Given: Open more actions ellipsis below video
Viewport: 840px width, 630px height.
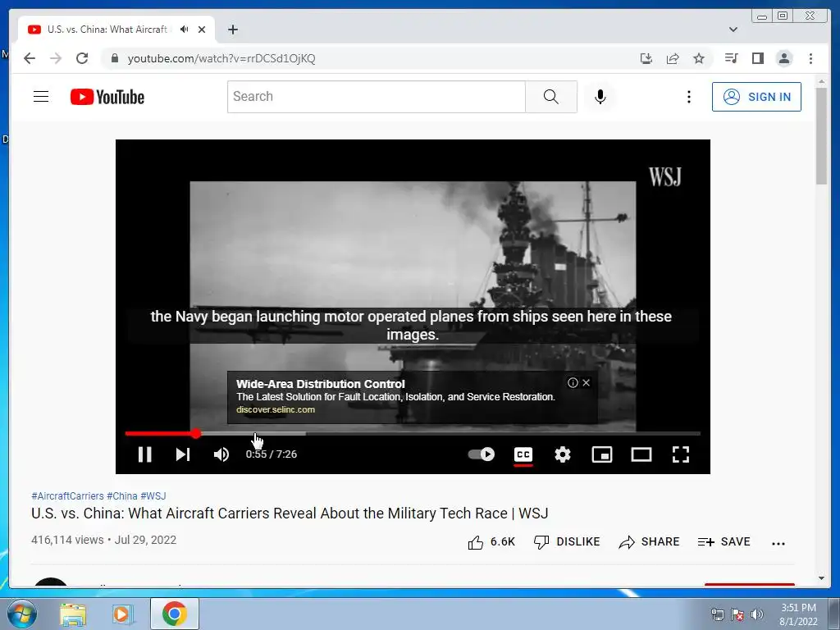Looking at the screenshot, I should click(x=778, y=543).
